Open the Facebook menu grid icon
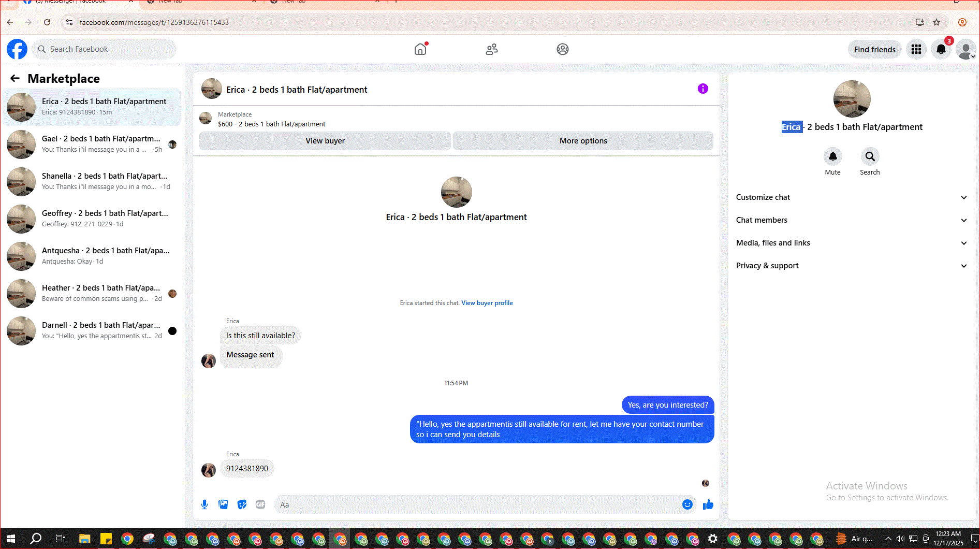Viewport: 980px width, 549px height. point(916,49)
